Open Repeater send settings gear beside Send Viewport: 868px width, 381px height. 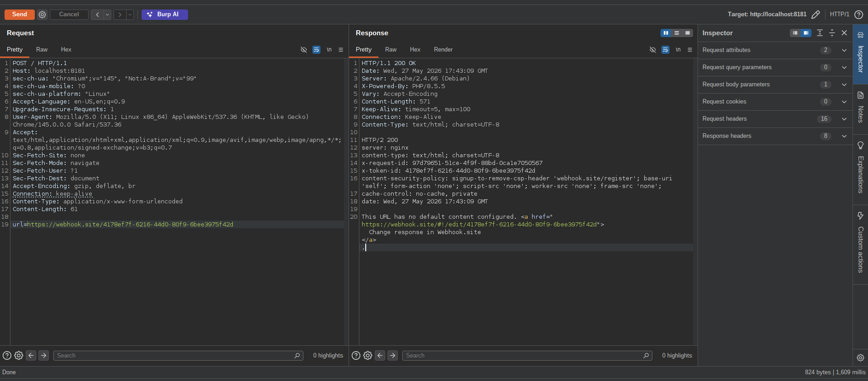42,14
